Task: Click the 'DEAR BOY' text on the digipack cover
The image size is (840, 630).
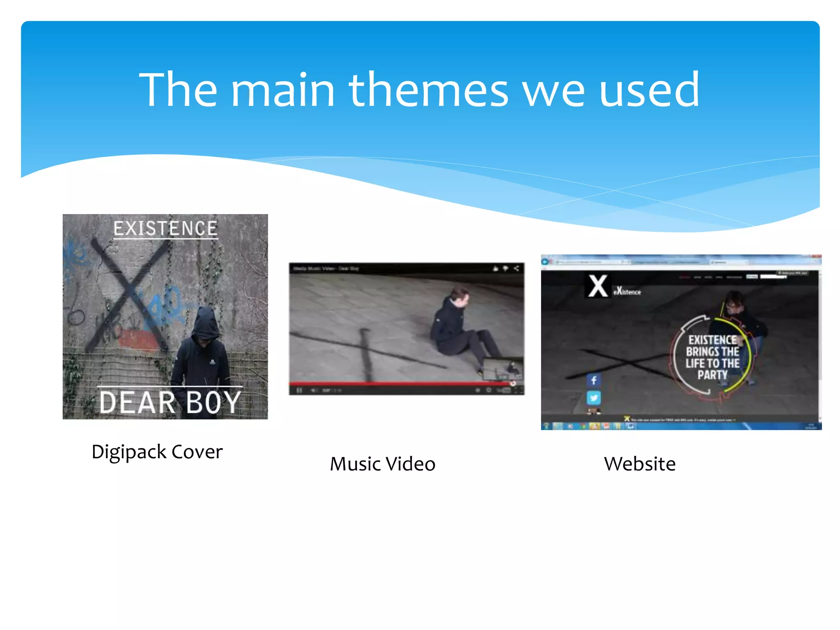Action: click(170, 402)
